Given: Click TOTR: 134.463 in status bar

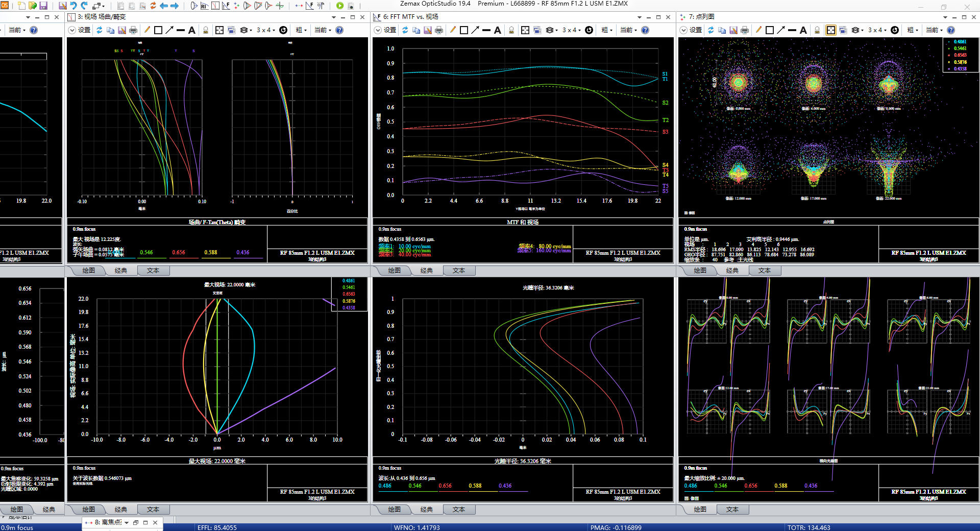Looking at the screenshot, I should point(808,527).
